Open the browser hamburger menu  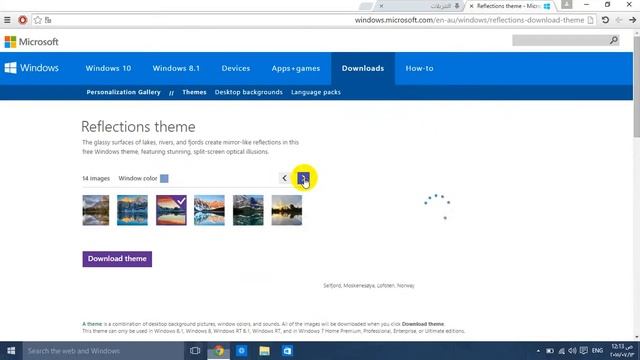pos(7,20)
